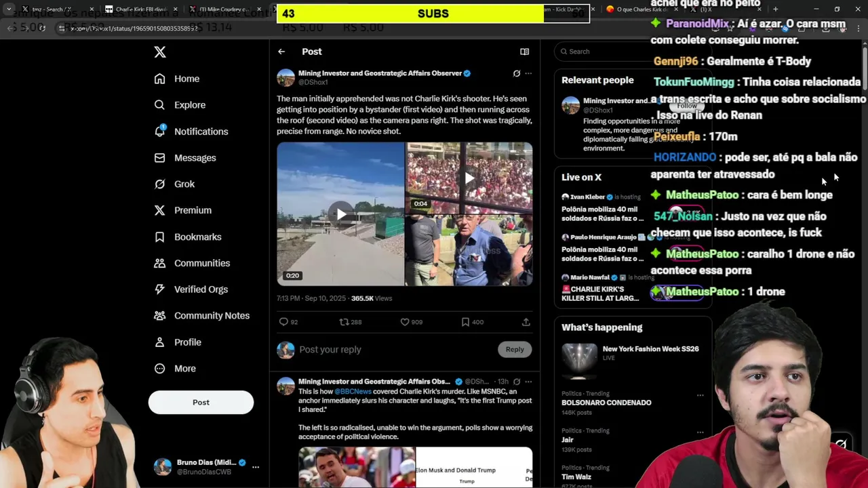Screen dimensions: 868x488
Task: Click the white Post button
Action: (x=201, y=403)
